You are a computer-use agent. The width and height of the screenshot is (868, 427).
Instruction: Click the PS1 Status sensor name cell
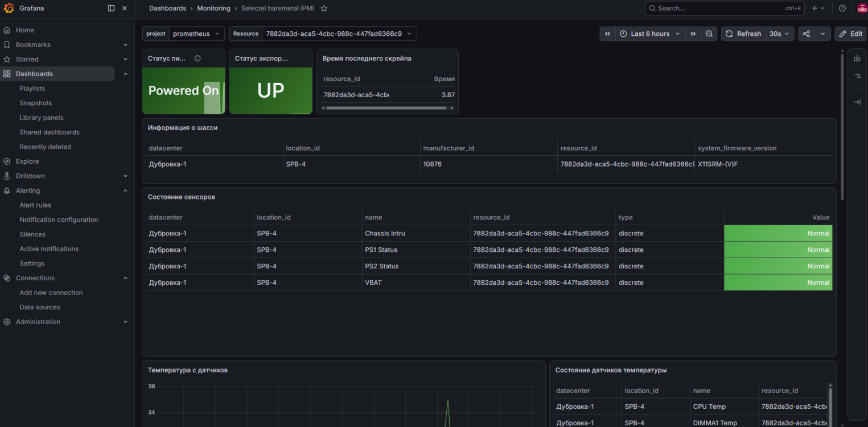pos(416,250)
